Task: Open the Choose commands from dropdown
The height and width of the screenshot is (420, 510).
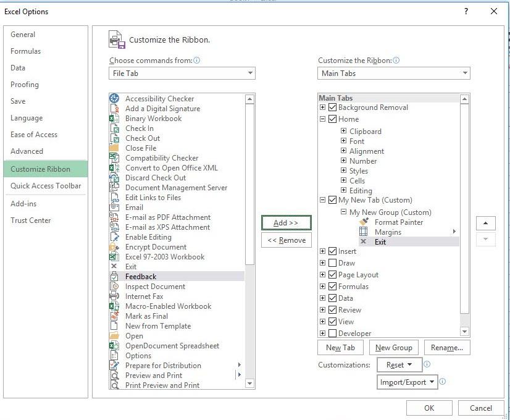Action: tap(182, 73)
